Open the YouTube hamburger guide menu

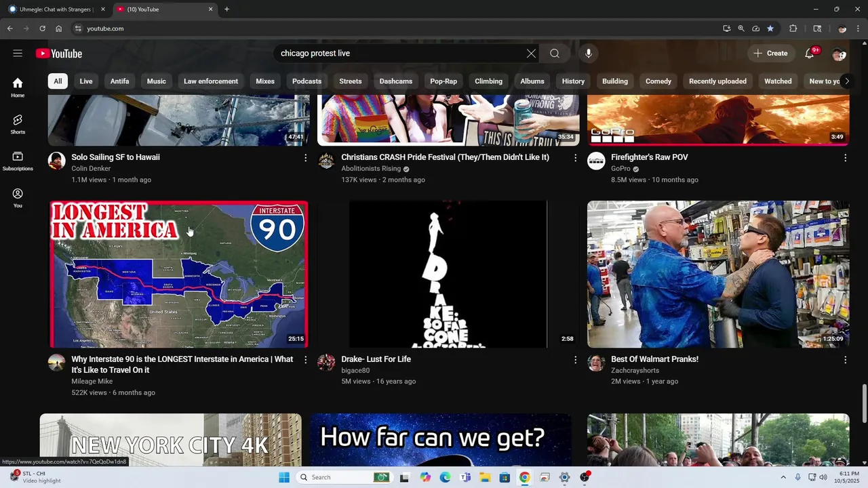pyautogui.click(x=18, y=54)
